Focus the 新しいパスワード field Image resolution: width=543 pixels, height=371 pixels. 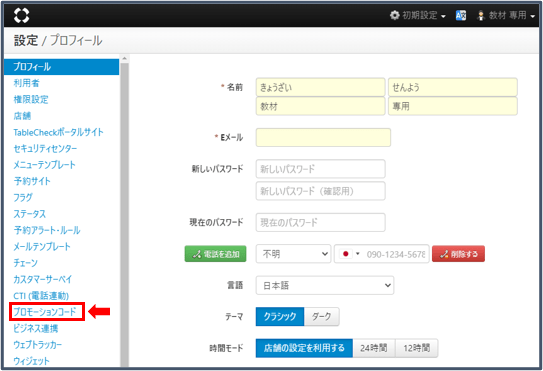click(x=321, y=169)
